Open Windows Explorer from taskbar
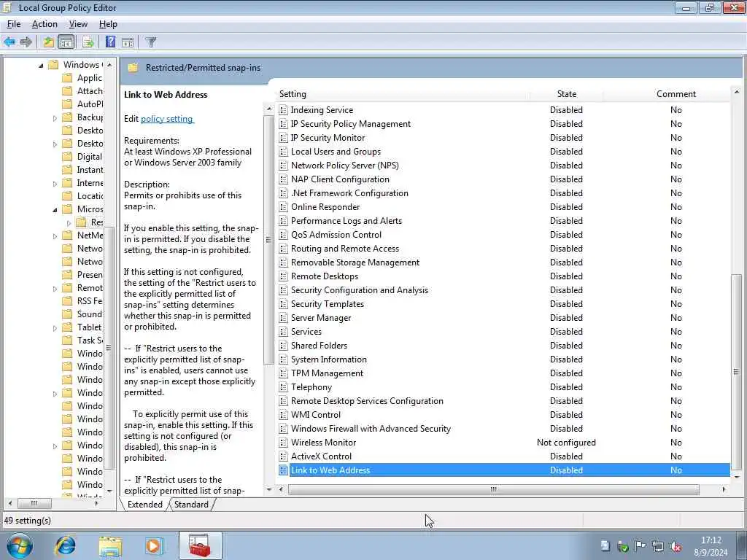Viewport: 747px width, 560px height. click(111, 545)
